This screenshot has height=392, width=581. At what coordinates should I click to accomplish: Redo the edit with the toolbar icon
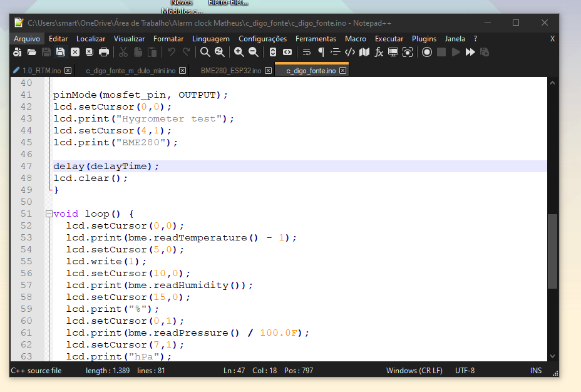(x=186, y=52)
